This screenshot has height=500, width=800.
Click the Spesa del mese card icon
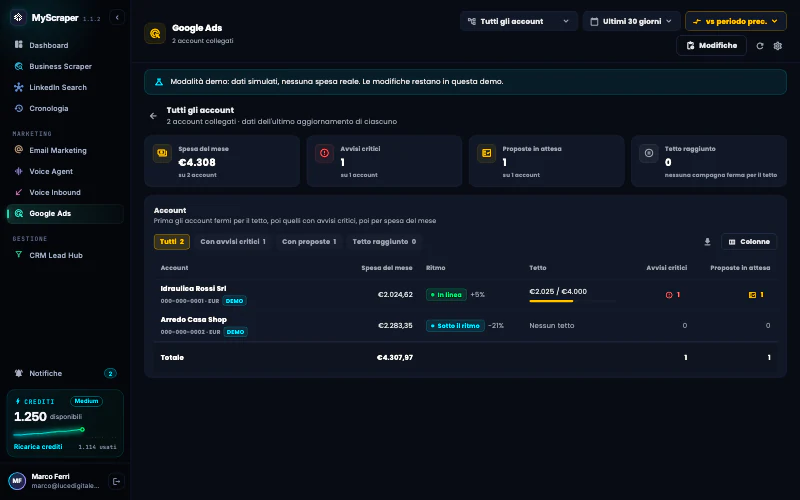coord(162,153)
